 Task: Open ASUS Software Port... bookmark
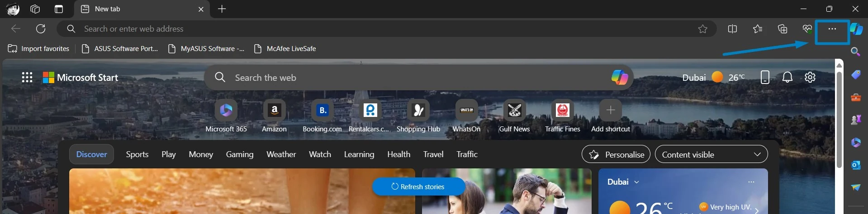coord(120,49)
